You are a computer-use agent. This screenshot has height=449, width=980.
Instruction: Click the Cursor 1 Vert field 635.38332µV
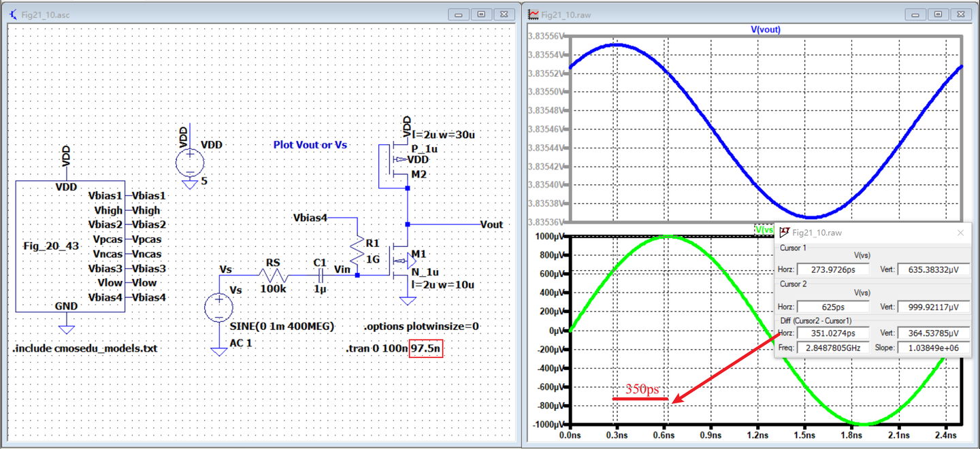point(934,269)
